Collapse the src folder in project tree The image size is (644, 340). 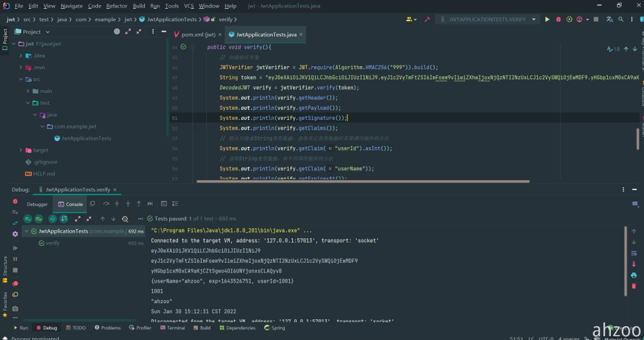coord(21,79)
